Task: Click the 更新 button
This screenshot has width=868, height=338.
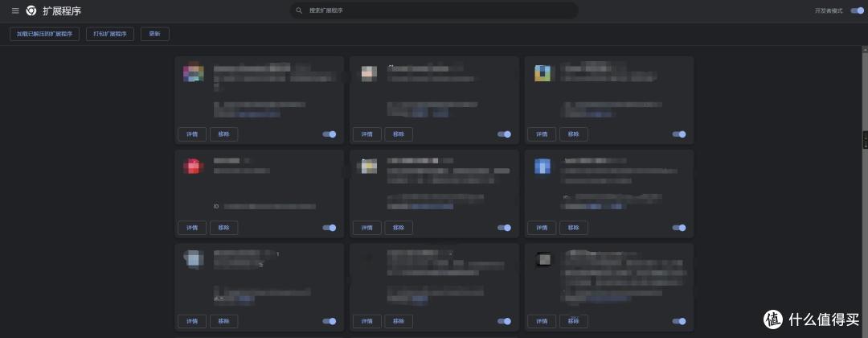Action: pyautogui.click(x=155, y=34)
